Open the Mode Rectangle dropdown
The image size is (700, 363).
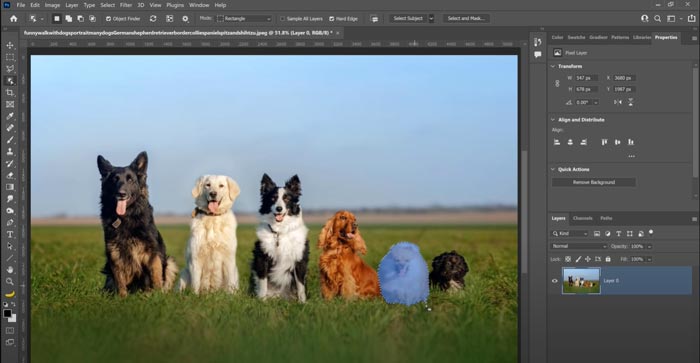tap(244, 19)
